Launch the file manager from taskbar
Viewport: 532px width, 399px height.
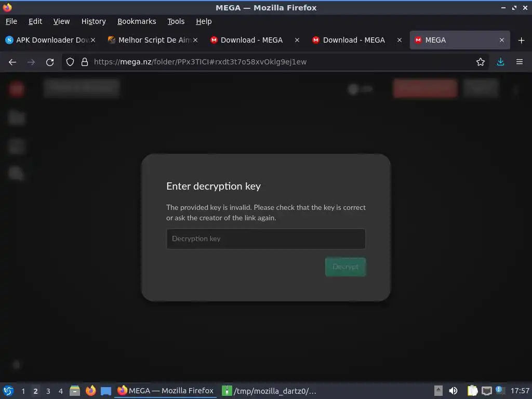point(75,391)
